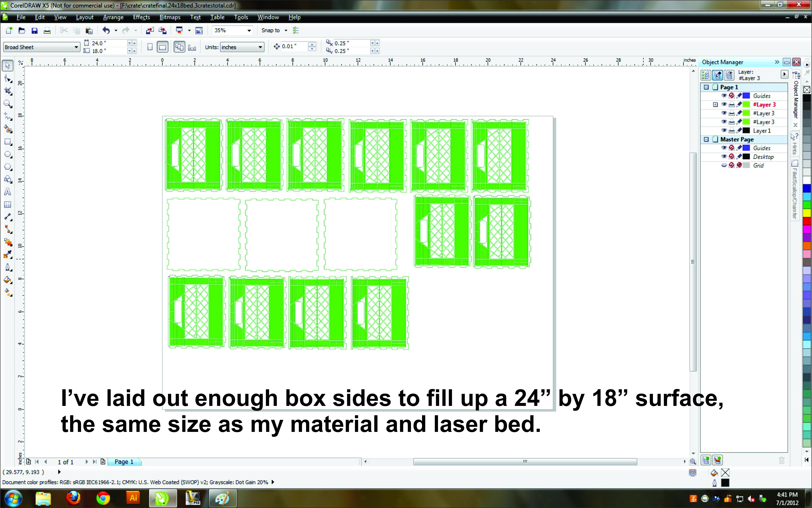Image resolution: width=812 pixels, height=508 pixels.
Task: Select the Fill bucket tool
Action: (8, 280)
